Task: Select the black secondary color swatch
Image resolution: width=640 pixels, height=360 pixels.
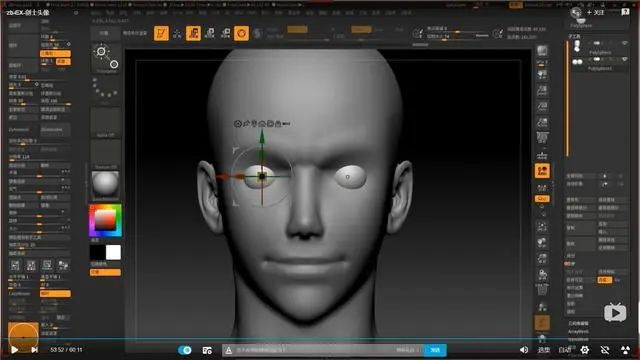Action: [97, 253]
